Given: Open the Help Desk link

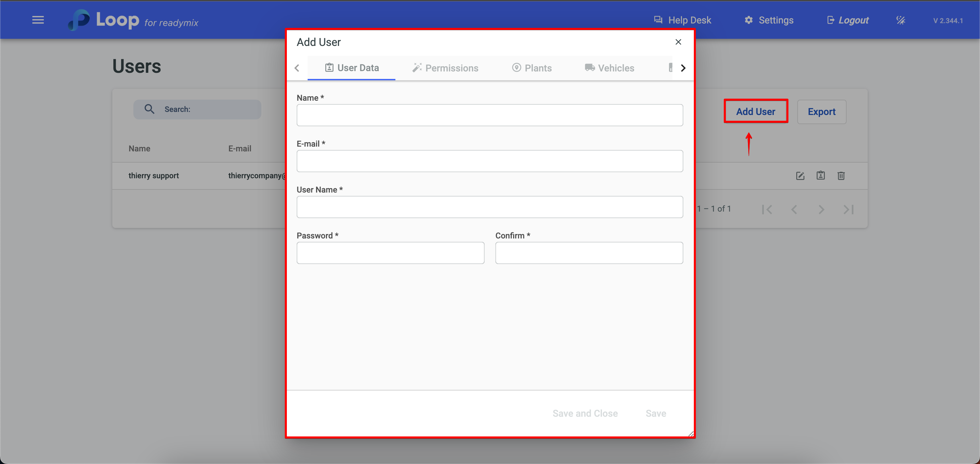Looking at the screenshot, I should 682,20.
